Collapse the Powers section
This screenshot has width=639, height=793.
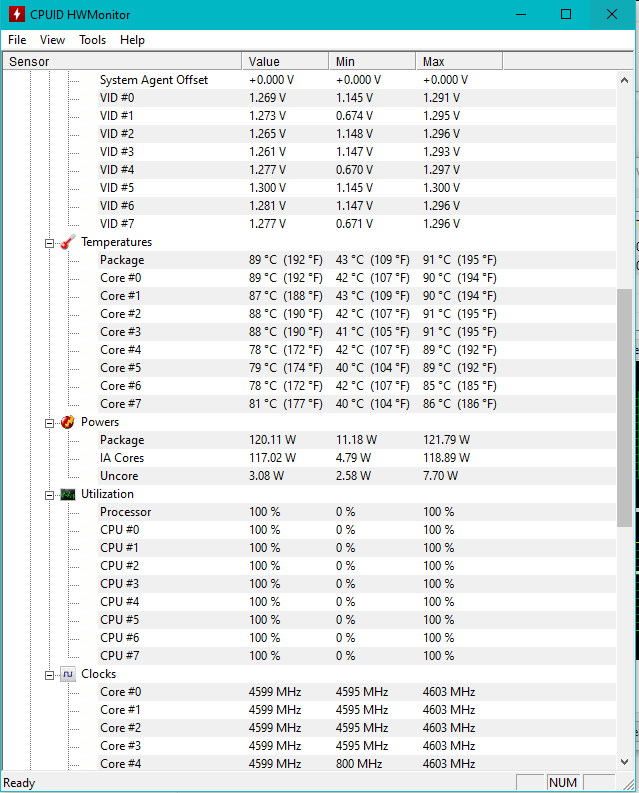pos(49,423)
